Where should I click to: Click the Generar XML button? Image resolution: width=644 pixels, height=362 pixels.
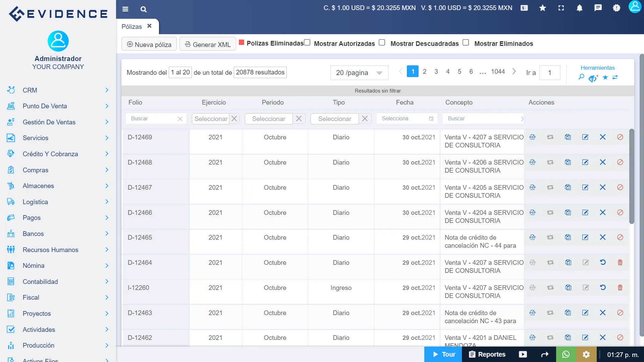click(x=208, y=44)
